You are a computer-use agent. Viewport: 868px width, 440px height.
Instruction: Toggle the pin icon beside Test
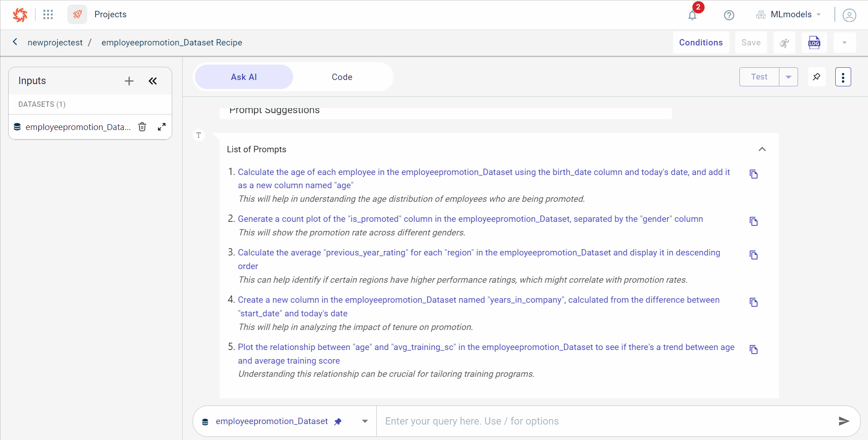pyautogui.click(x=817, y=77)
